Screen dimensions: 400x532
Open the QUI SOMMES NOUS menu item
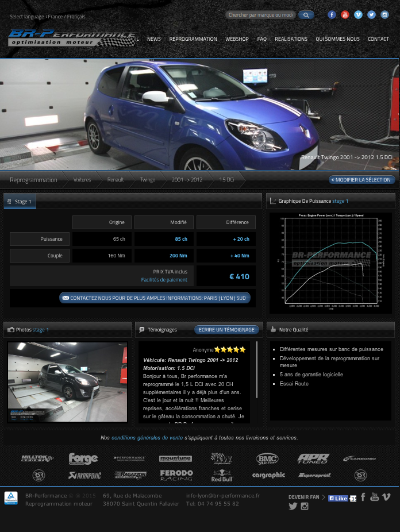tap(337, 39)
